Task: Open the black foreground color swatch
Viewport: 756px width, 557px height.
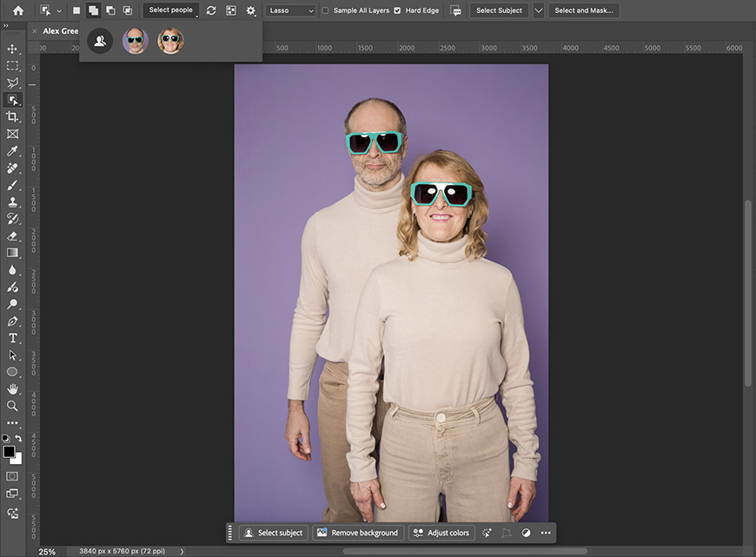Action: click(x=8, y=451)
